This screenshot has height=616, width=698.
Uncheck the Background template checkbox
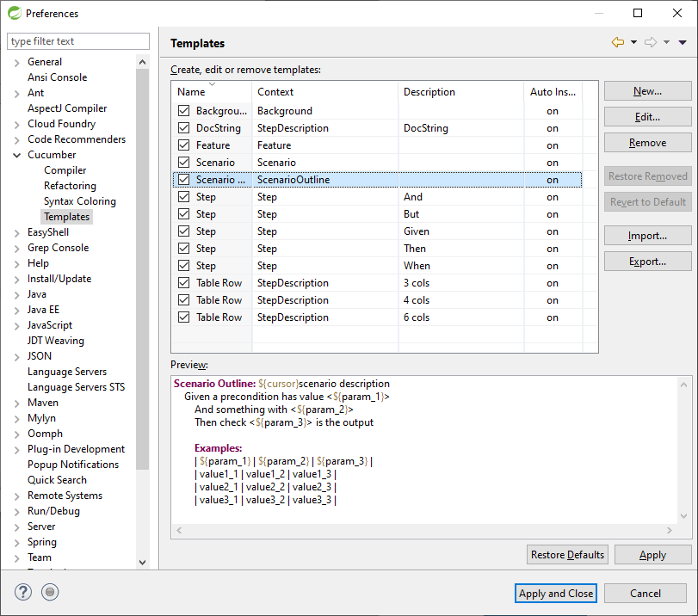point(184,111)
